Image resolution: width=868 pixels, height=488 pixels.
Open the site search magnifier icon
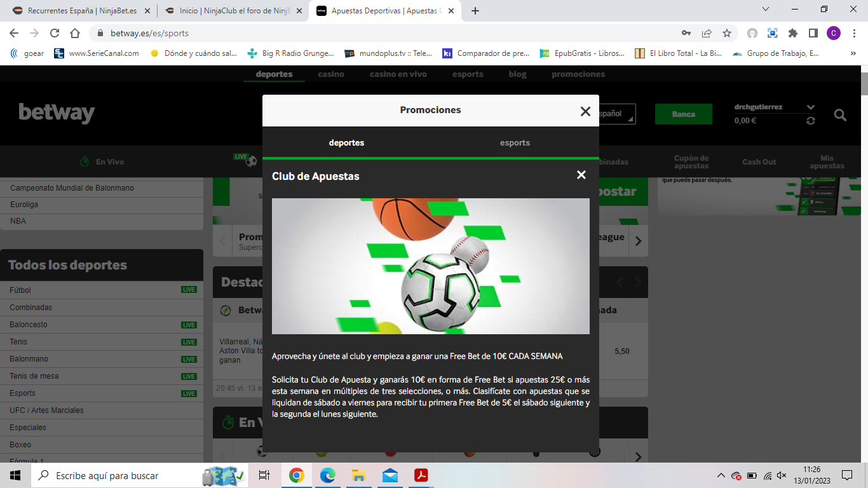click(x=840, y=115)
